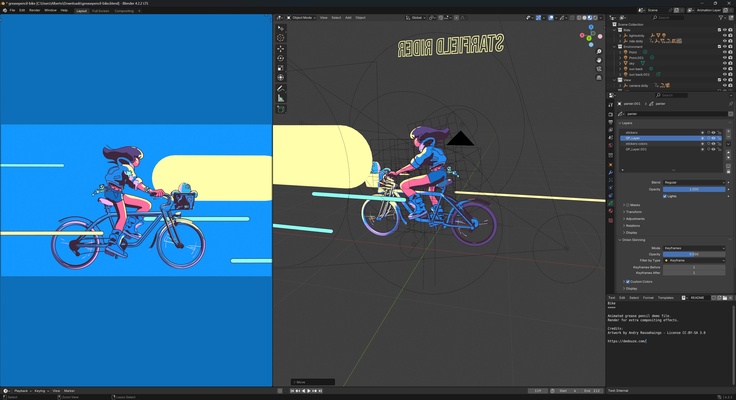736x400 pixels.
Task: Toggle the viewport camera view icon
Action: click(599, 69)
